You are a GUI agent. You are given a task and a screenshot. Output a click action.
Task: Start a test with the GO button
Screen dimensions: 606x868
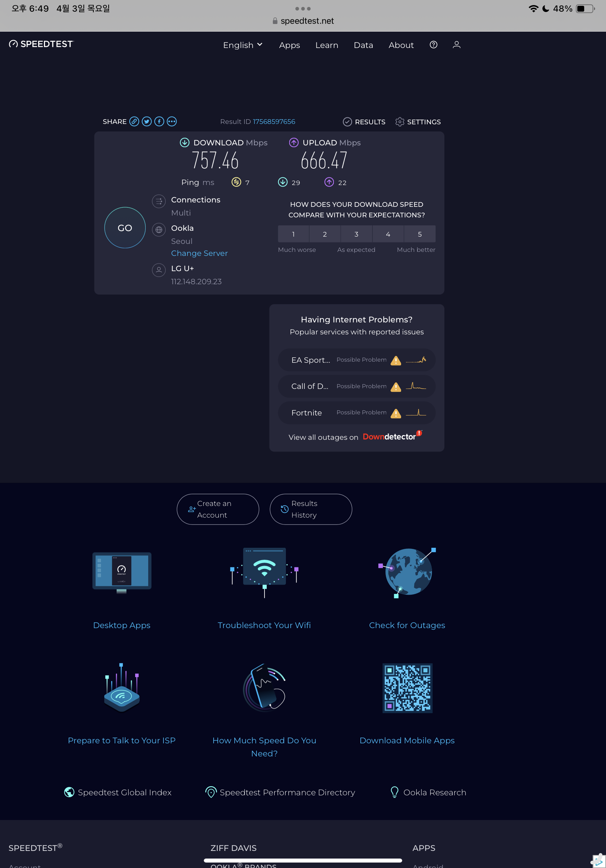[x=125, y=228]
